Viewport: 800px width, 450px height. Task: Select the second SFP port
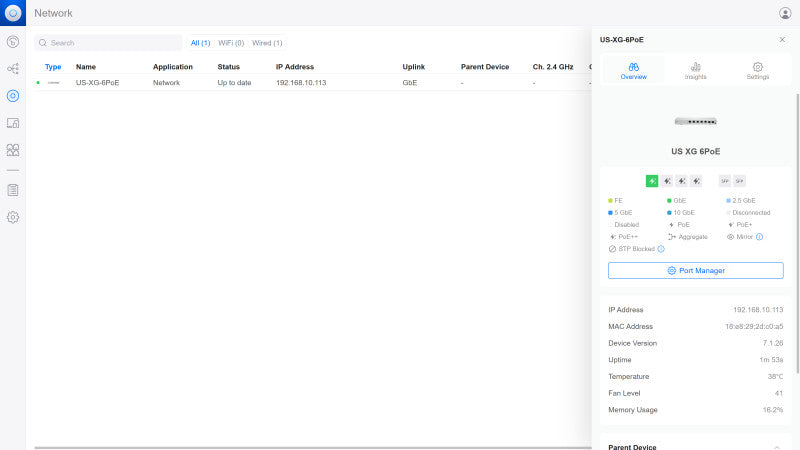click(739, 181)
